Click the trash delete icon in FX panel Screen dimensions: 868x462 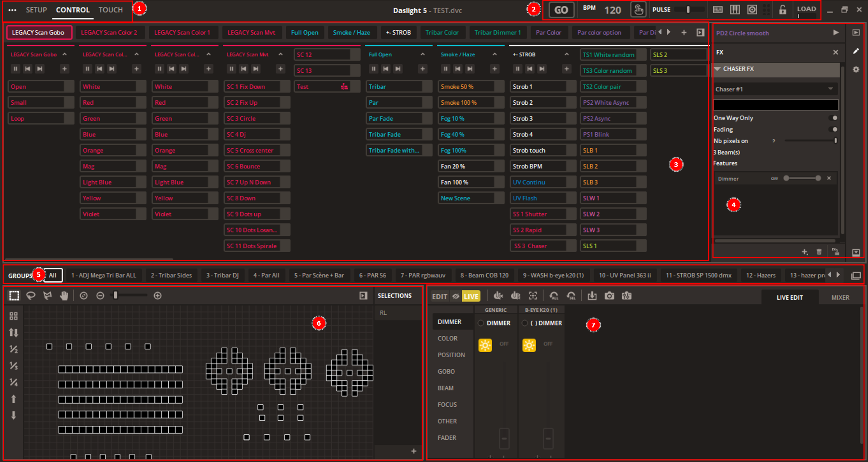pos(819,252)
